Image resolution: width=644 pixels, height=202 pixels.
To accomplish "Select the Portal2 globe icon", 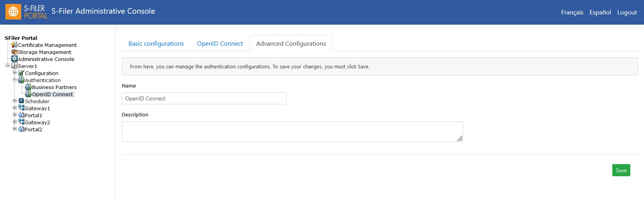I will coord(22,129).
